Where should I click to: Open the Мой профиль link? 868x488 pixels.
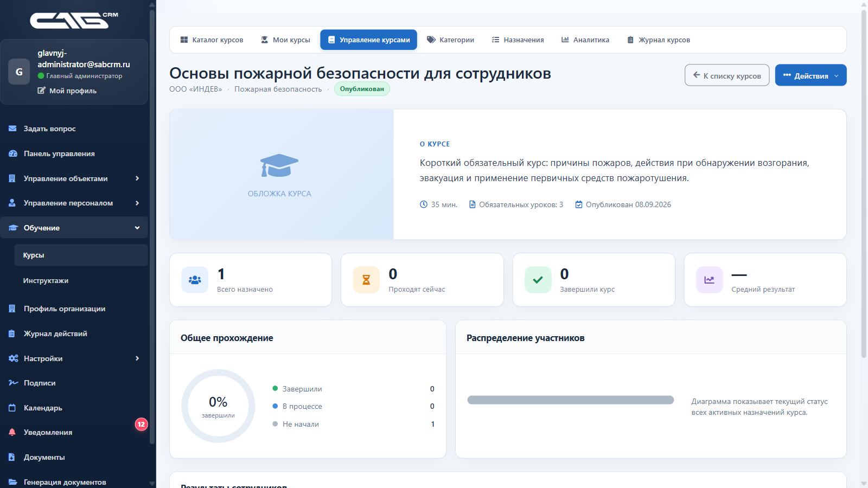tap(67, 91)
